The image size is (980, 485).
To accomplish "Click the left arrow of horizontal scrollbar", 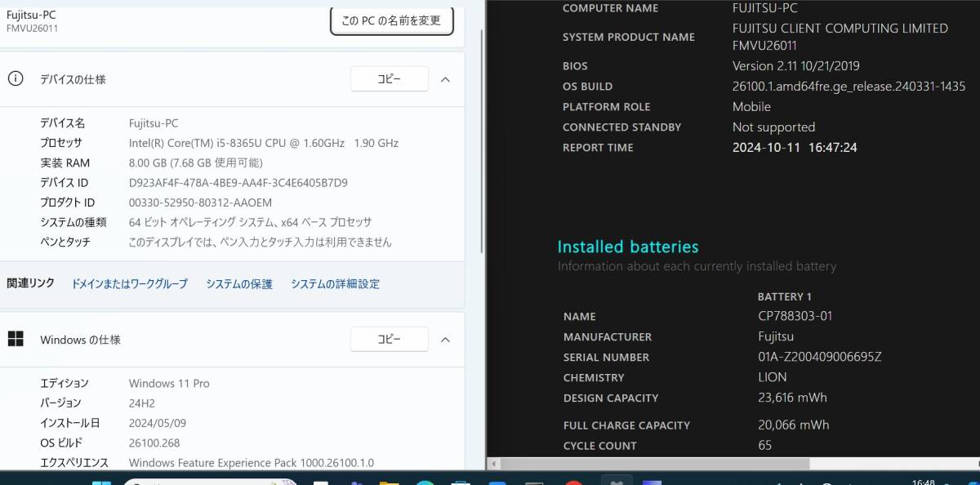I will (492, 463).
